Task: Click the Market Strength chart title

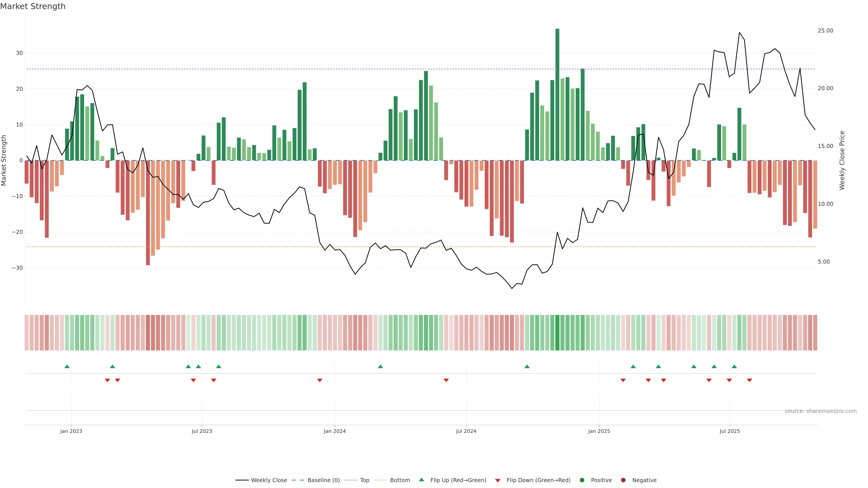Action: (33, 6)
